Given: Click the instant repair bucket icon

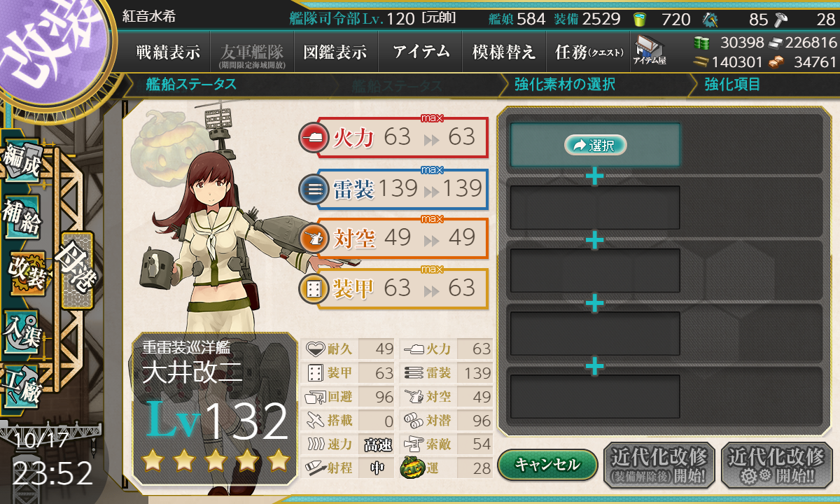Looking at the screenshot, I should click(640, 19).
